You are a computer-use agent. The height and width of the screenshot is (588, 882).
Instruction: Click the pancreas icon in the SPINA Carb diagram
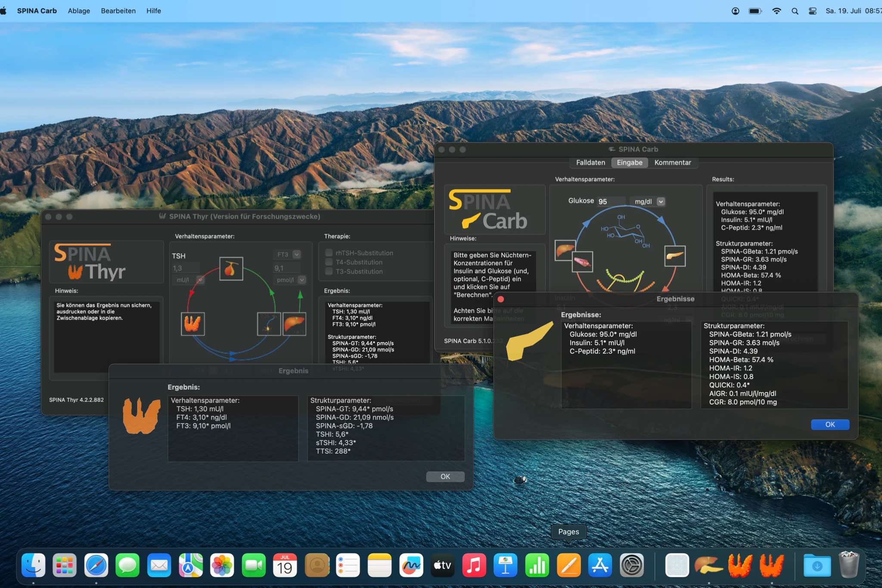(675, 256)
